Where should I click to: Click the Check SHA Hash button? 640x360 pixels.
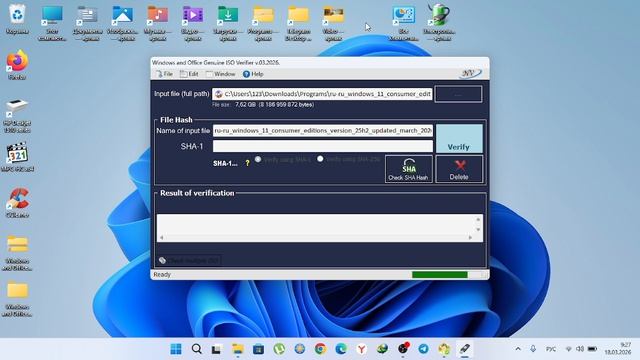pos(409,169)
